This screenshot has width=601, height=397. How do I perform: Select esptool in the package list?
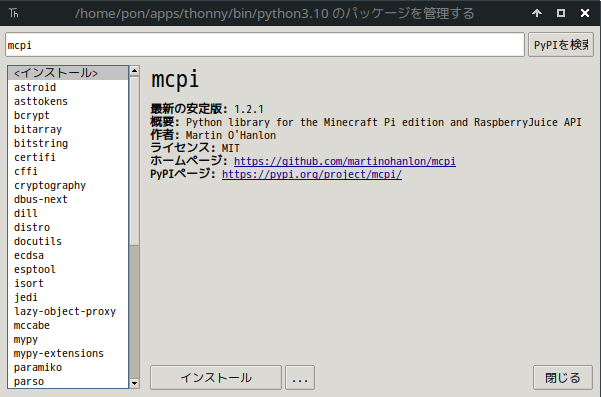pyautogui.click(x=68, y=269)
